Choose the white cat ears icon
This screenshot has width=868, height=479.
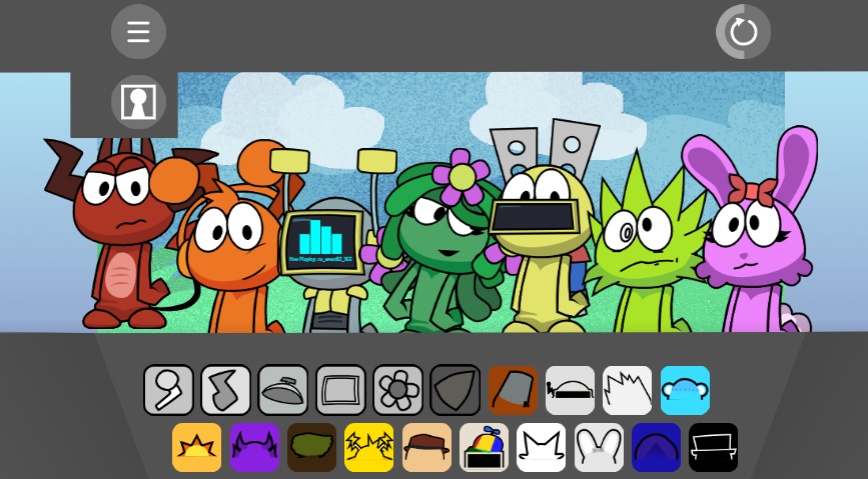click(541, 447)
